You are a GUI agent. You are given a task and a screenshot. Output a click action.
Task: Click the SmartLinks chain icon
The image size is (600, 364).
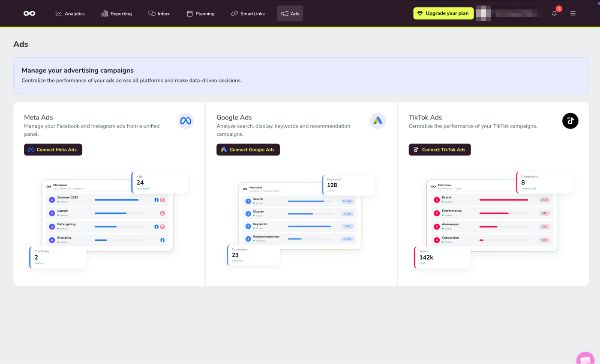234,13
